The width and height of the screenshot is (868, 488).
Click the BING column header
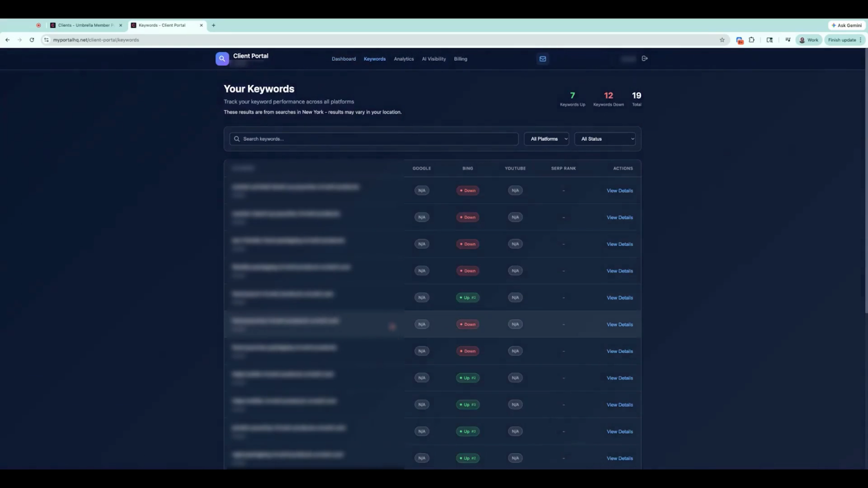pos(468,168)
